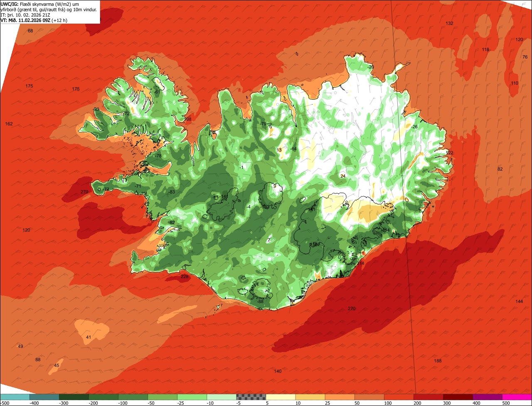532x406 pixels.
Task: Click the value 118 in the northeast ocean
Action: 485,49
